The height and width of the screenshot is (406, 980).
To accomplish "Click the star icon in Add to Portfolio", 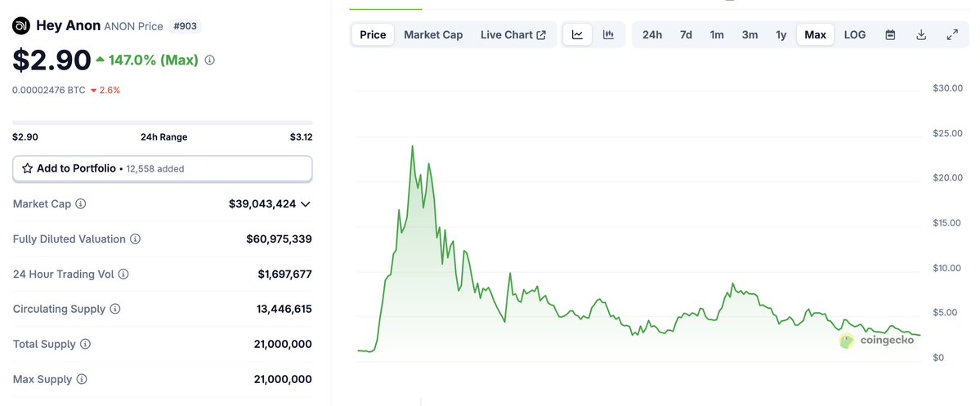I will tap(27, 168).
